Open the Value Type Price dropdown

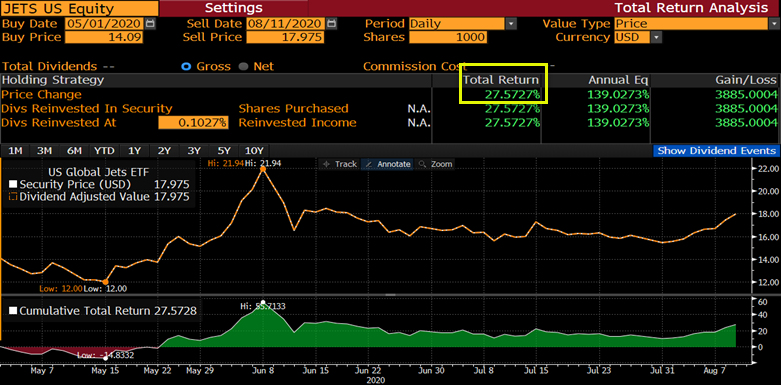tap(775, 23)
